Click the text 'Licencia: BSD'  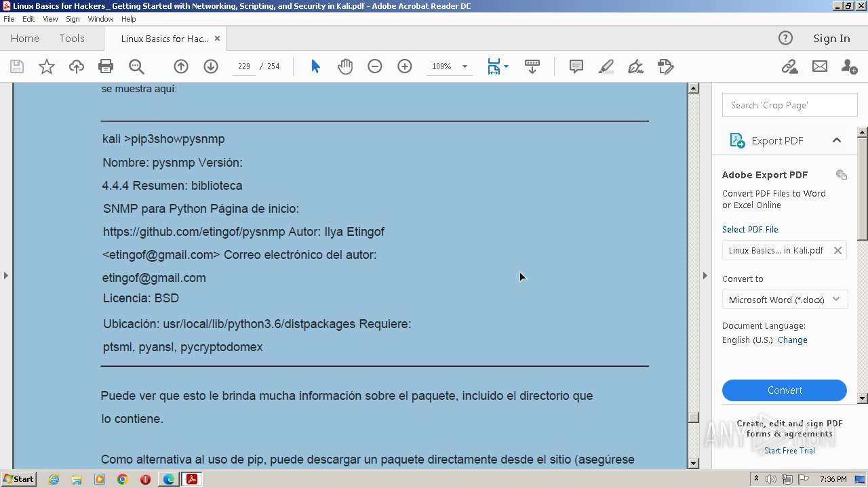point(141,298)
